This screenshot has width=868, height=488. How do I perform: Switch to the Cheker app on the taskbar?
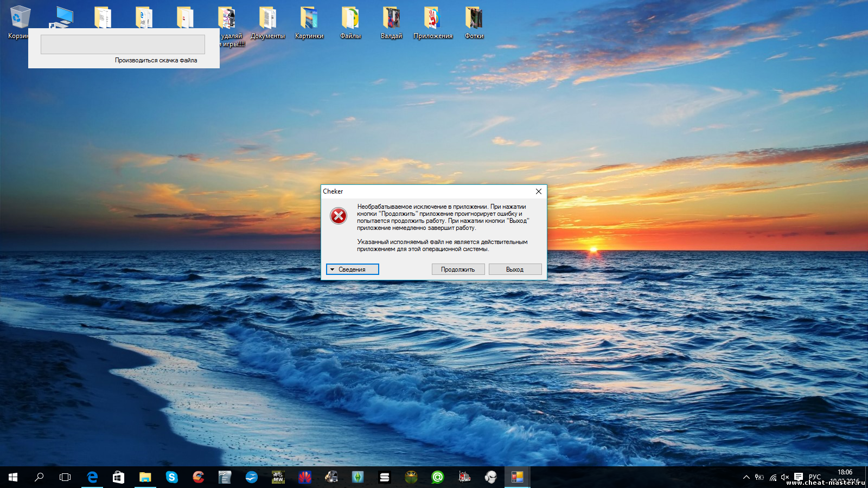click(517, 477)
